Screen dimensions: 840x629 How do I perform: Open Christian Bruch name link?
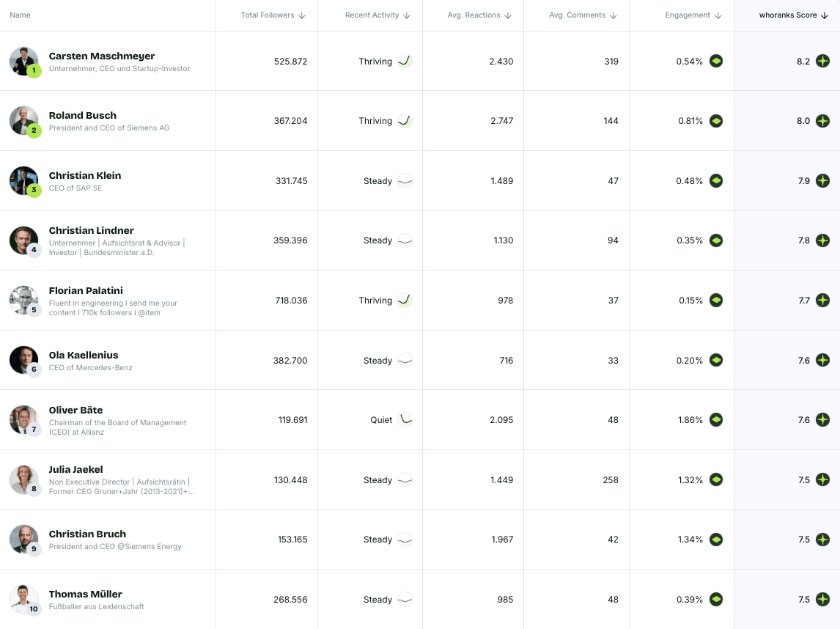87,534
